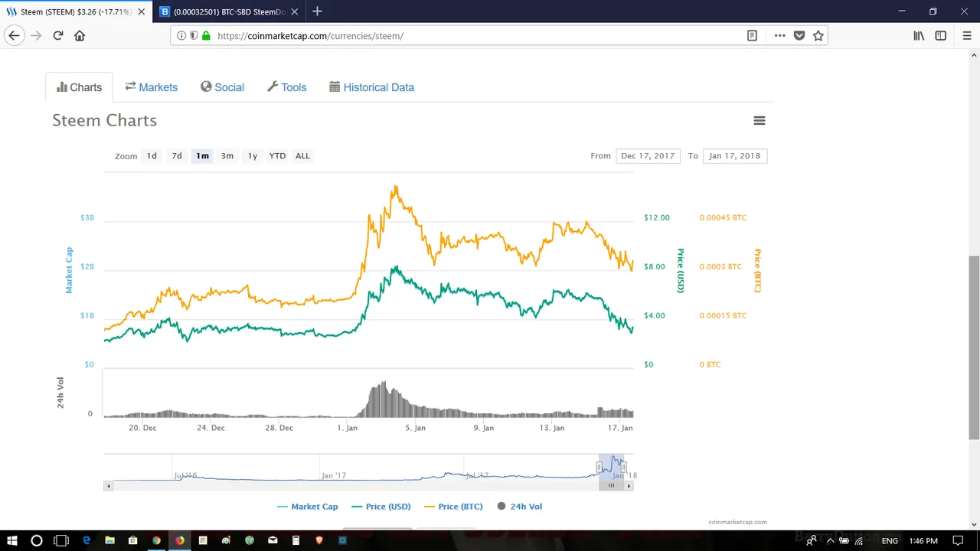Open the Windows Start menu

coord(11,540)
